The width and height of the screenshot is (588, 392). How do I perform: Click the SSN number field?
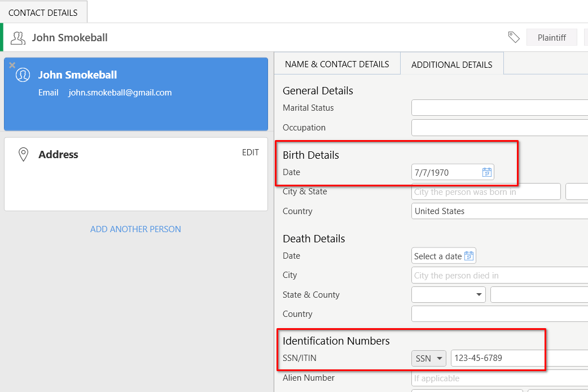[519, 358]
